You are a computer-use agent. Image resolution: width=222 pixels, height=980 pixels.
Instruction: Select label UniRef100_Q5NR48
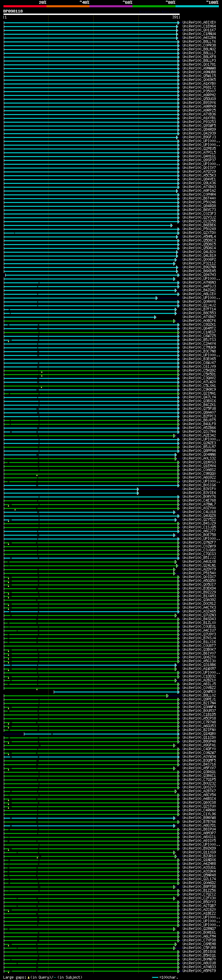(x=199, y=875)
